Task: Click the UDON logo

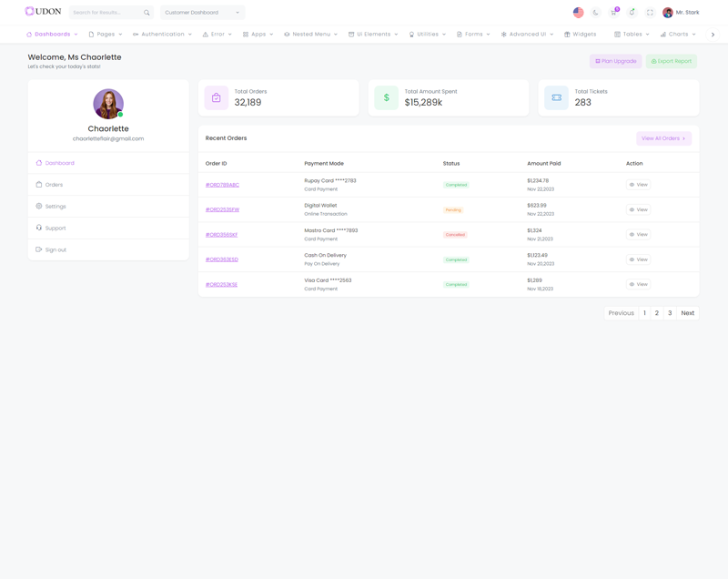Action: pos(43,12)
